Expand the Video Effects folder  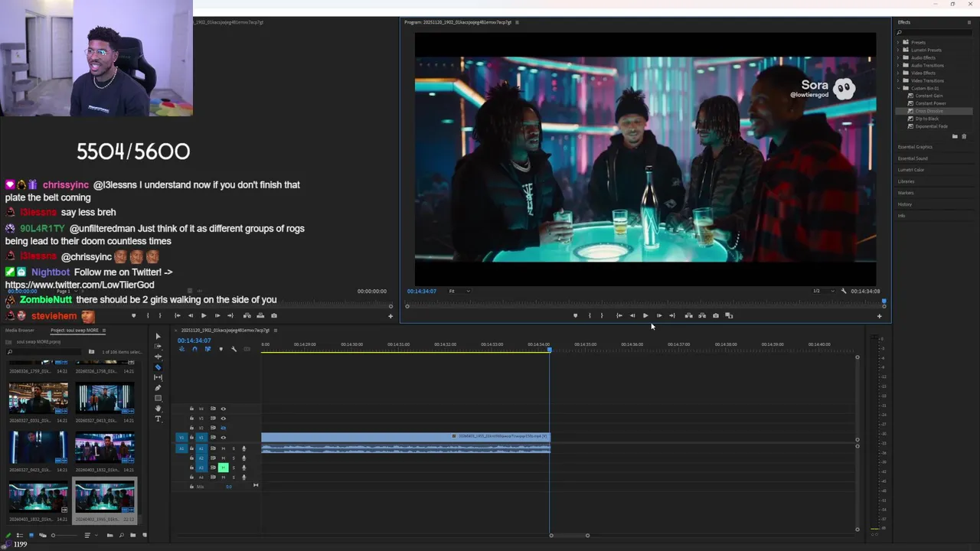click(x=898, y=73)
